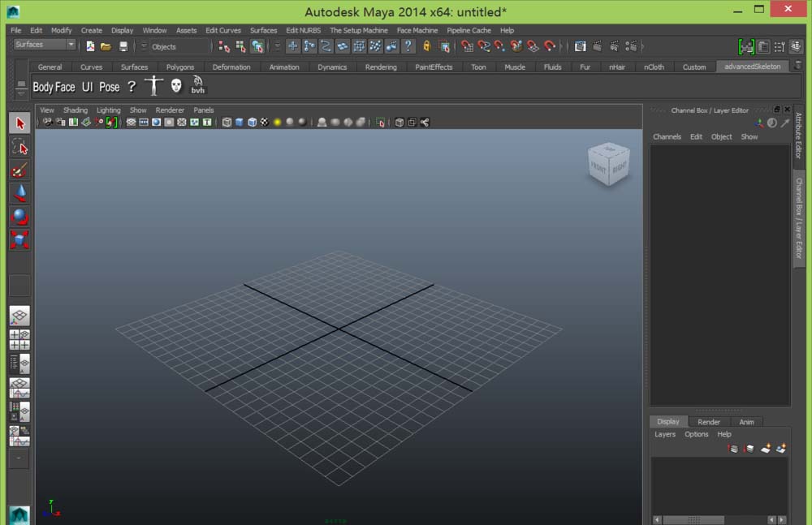Click the bvh importer shelf icon
This screenshot has width=812, height=525.
point(198,86)
